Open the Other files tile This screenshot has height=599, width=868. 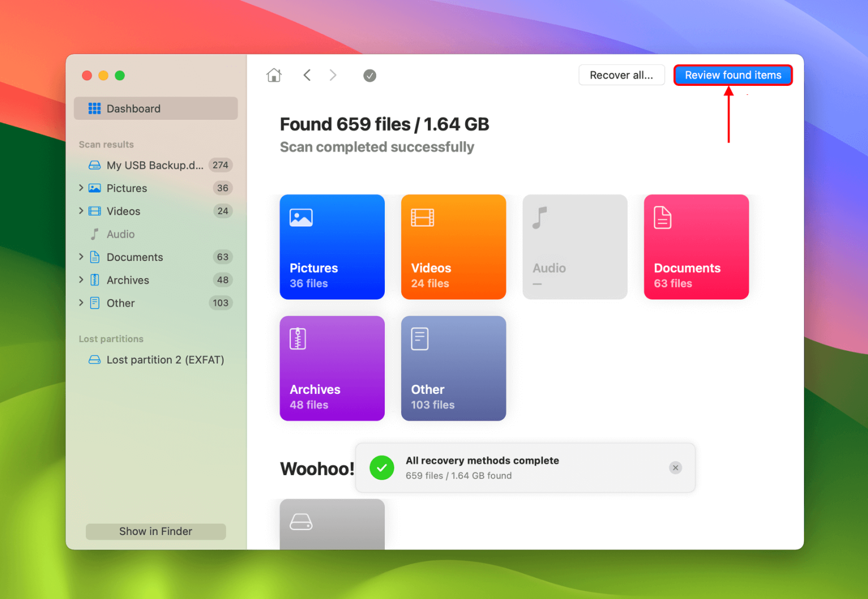click(x=453, y=368)
